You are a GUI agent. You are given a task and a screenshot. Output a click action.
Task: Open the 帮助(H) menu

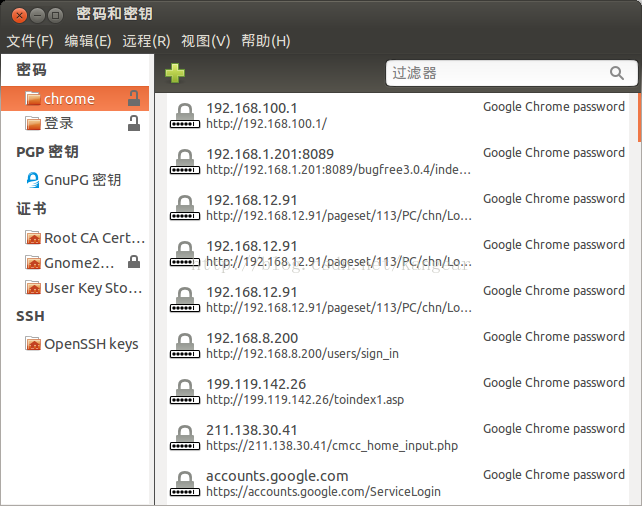[266, 41]
